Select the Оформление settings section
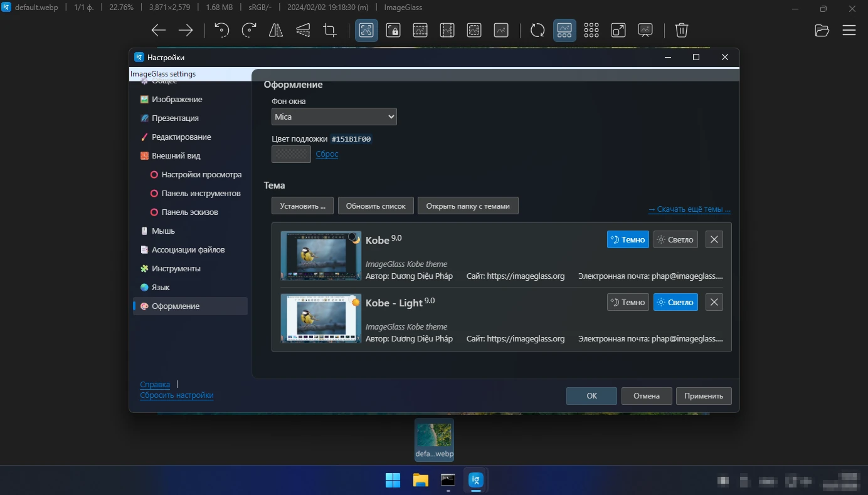Image resolution: width=868 pixels, height=495 pixels. [x=190, y=306]
